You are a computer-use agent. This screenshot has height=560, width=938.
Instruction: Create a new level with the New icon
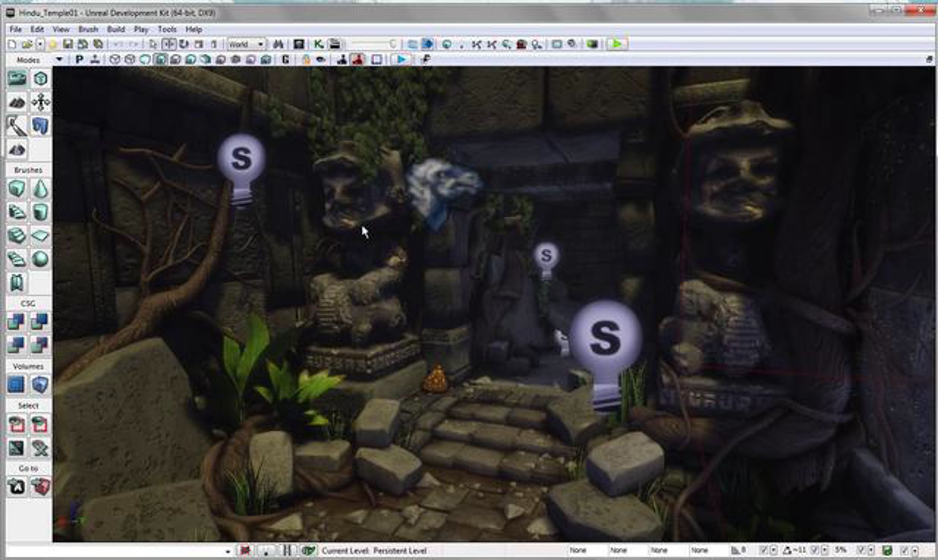[12, 44]
